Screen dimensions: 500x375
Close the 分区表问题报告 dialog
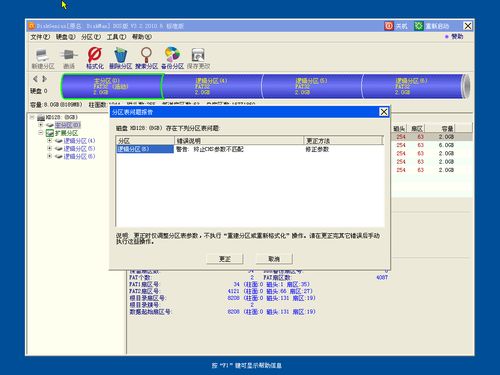(384, 112)
